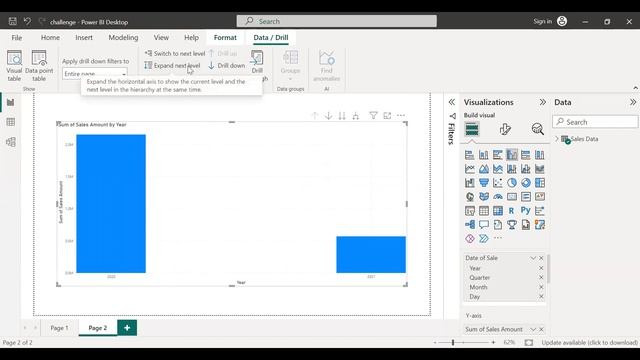Remove Day from hierarchy
640x360 pixels.
(541, 296)
